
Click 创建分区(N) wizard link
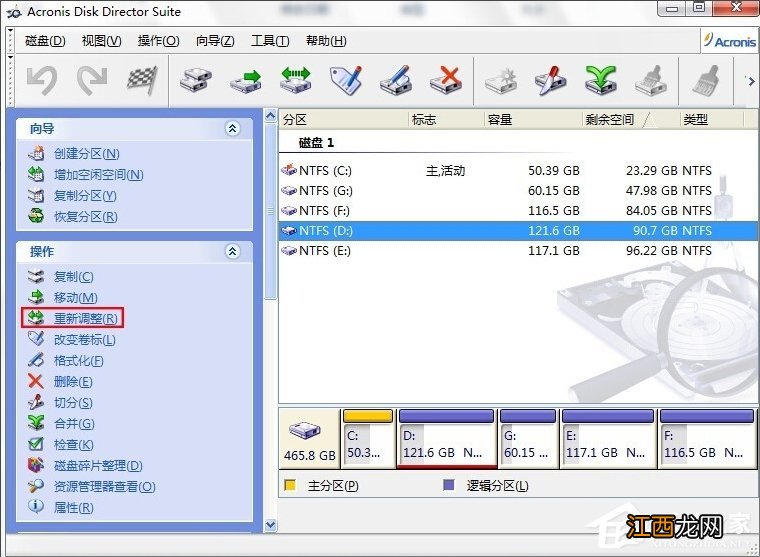[x=86, y=154]
